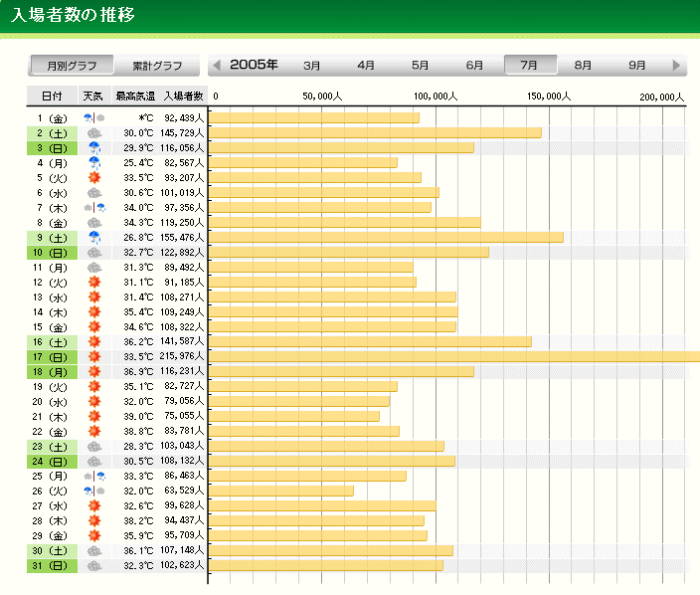Click the cloud icon for July 31 (日)
The width and height of the screenshot is (700, 595).
94,565
